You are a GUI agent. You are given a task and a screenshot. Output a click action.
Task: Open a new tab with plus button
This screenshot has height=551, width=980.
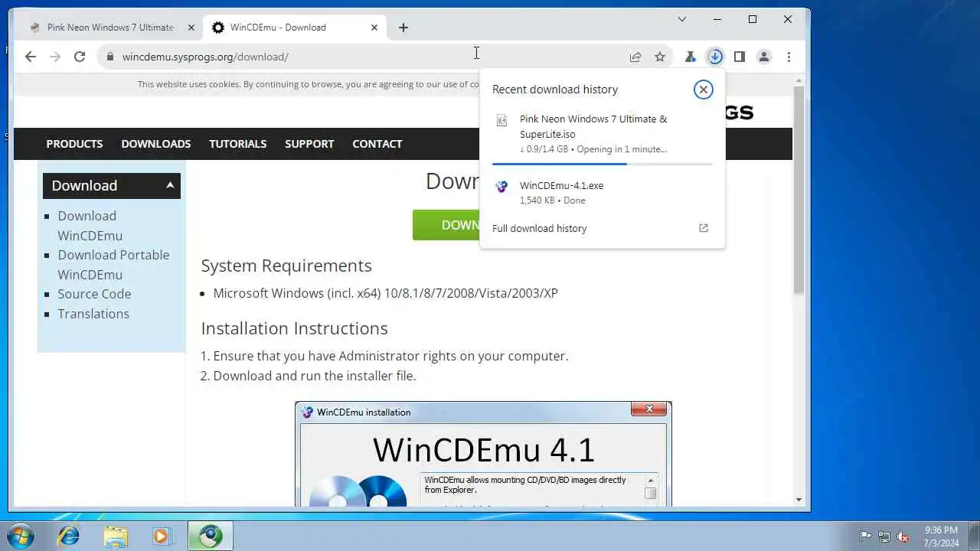tap(403, 28)
